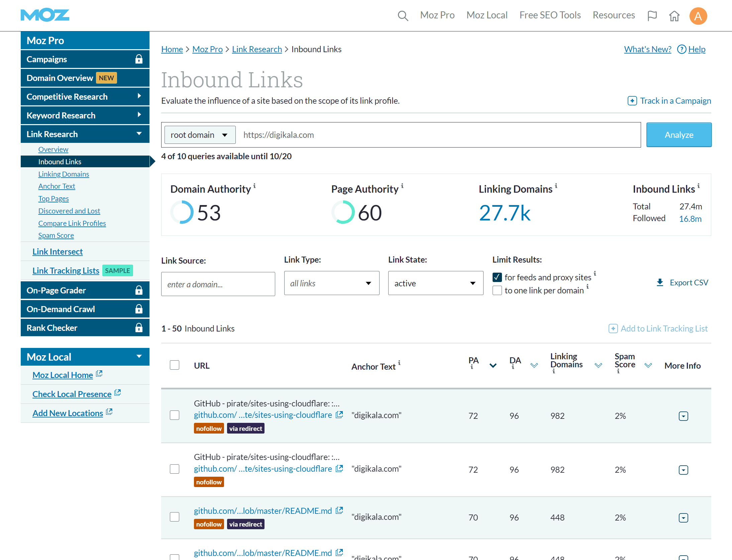This screenshot has height=560, width=732.
Task: Click the Analyze button
Action: tap(679, 135)
